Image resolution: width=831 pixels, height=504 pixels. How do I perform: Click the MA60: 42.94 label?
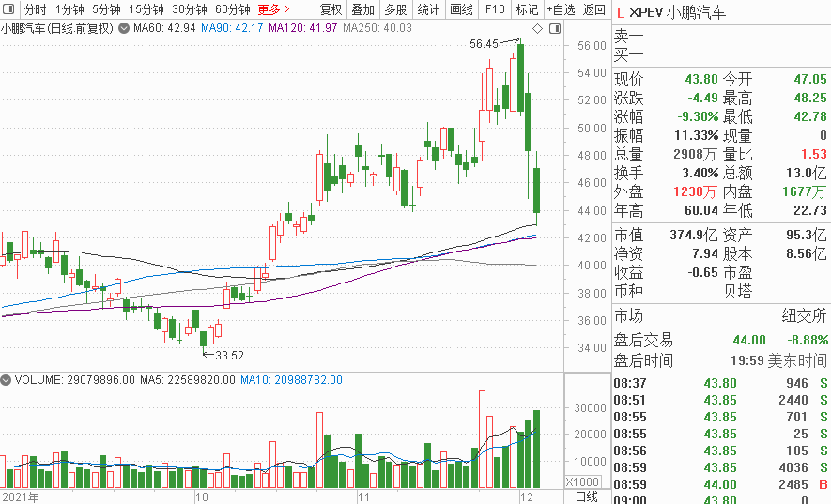164,27
